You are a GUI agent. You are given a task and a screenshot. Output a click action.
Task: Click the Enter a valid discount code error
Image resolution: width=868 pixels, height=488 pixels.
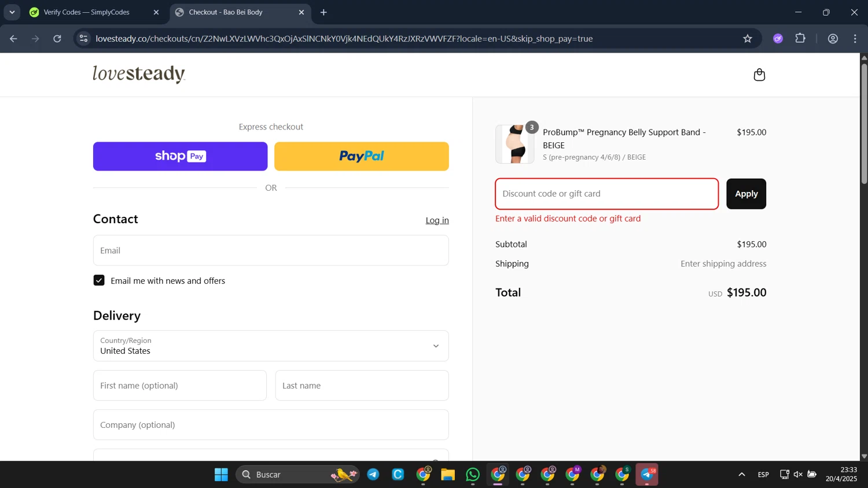(x=568, y=219)
